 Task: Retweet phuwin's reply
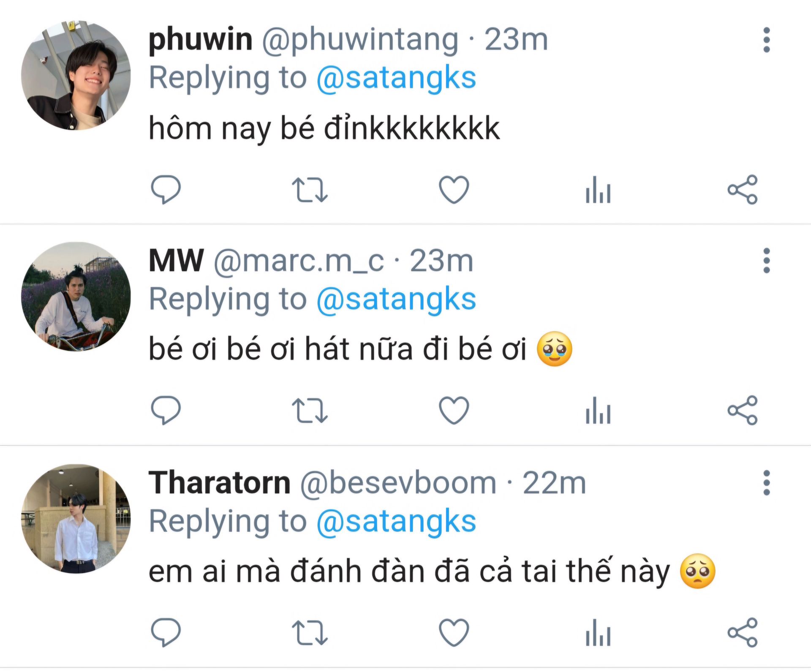point(310,190)
